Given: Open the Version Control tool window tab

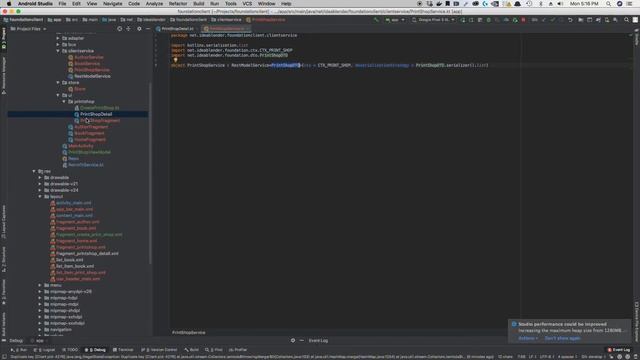Looking at the screenshot, I should point(159,350).
